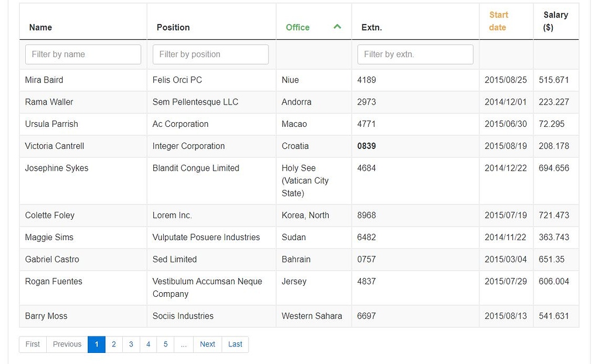The height and width of the screenshot is (364, 599).
Task: Click the Next pagination link
Action: 208,344
